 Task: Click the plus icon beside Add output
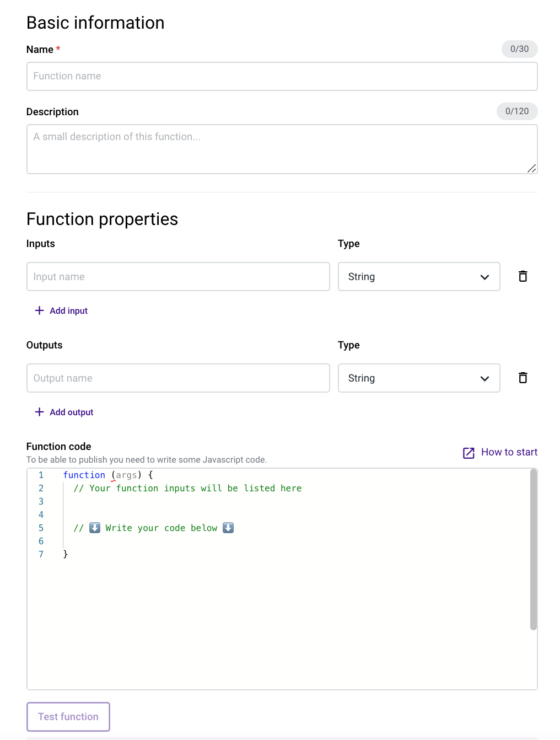coord(39,412)
